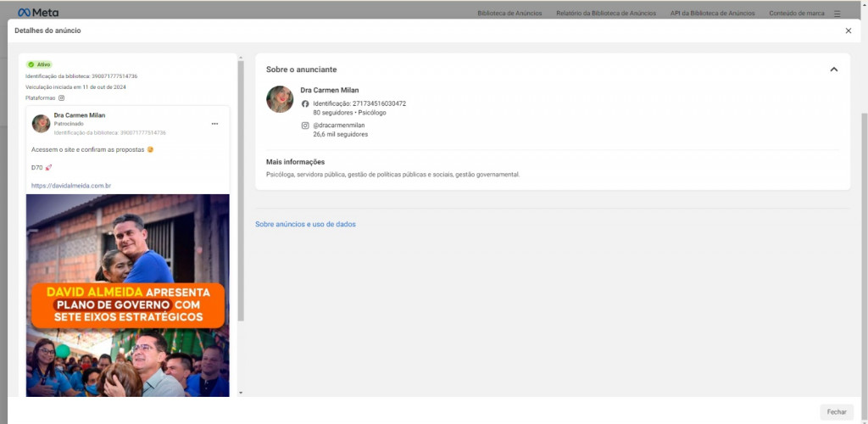Screen dimensions: 868x424
Task: Open Biblioteca de Anúncios menu item
Action: pyautogui.click(x=509, y=14)
